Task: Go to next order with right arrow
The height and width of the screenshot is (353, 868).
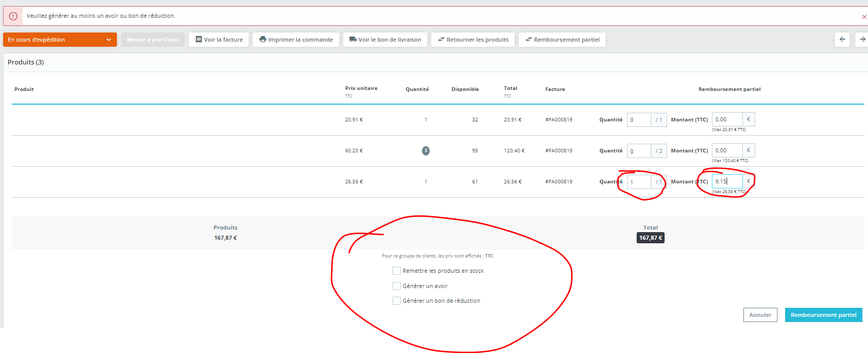Action: pyautogui.click(x=862, y=40)
